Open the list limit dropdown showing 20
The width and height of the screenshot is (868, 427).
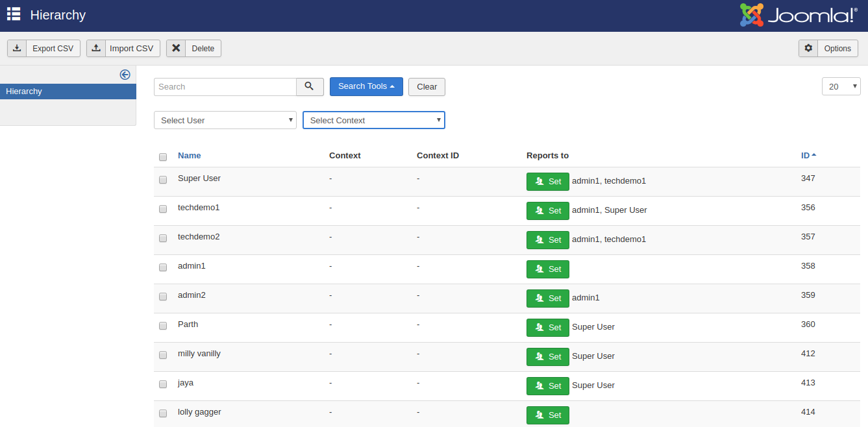click(841, 86)
